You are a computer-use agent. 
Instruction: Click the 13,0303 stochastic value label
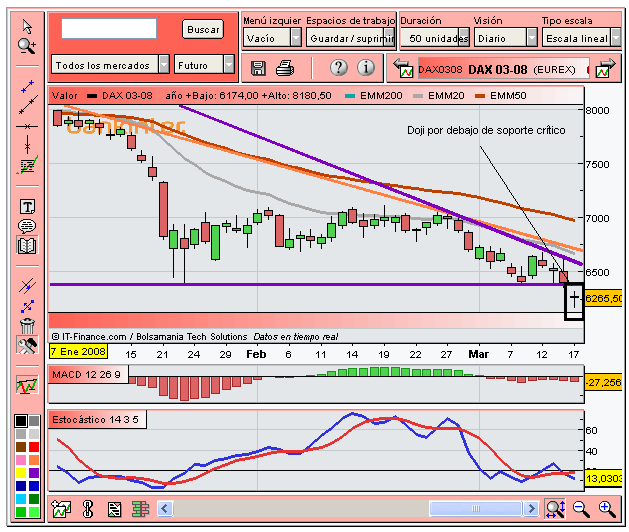click(603, 478)
